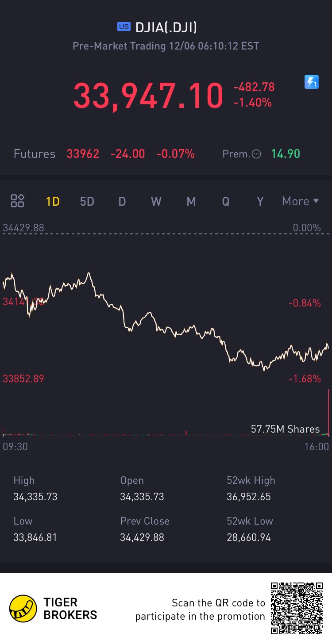Screen dimensions: 332x644
Task: Switch to daily D candlestick tab
Action: point(122,202)
